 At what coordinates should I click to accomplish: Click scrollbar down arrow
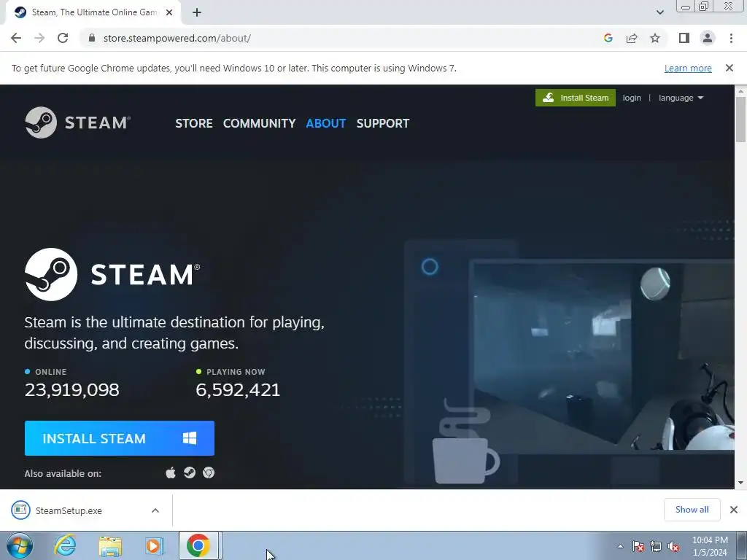(740, 483)
